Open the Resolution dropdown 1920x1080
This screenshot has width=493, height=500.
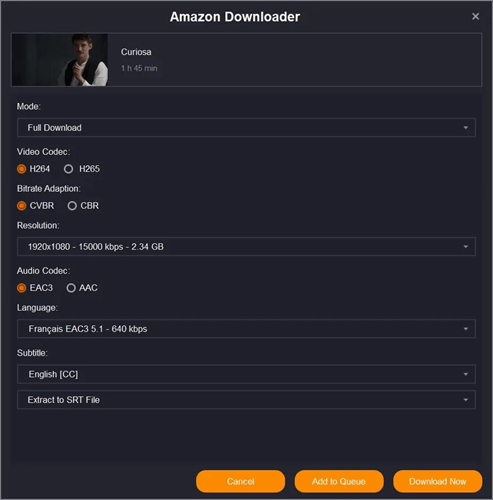click(x=246, y=247)
